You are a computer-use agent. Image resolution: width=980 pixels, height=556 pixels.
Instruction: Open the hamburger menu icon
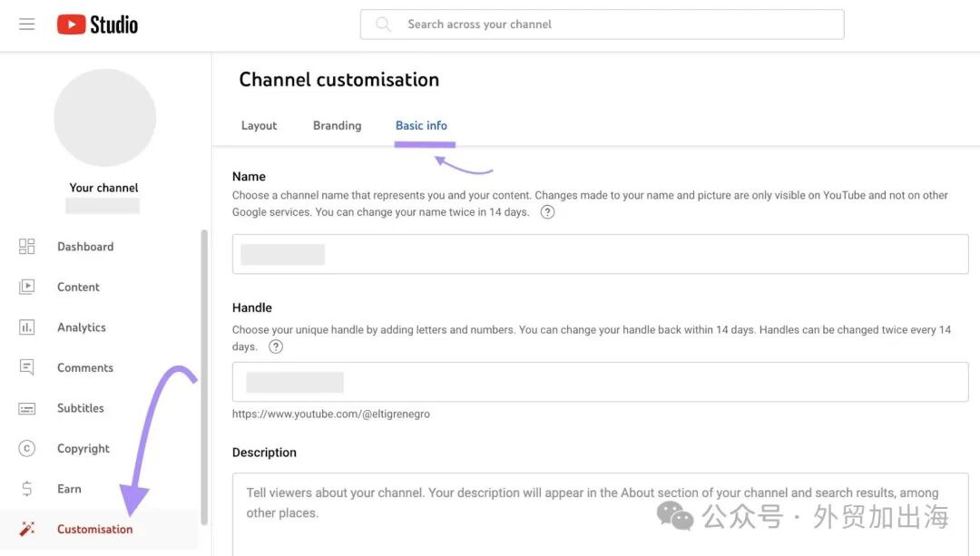click(x=27, y=24)
